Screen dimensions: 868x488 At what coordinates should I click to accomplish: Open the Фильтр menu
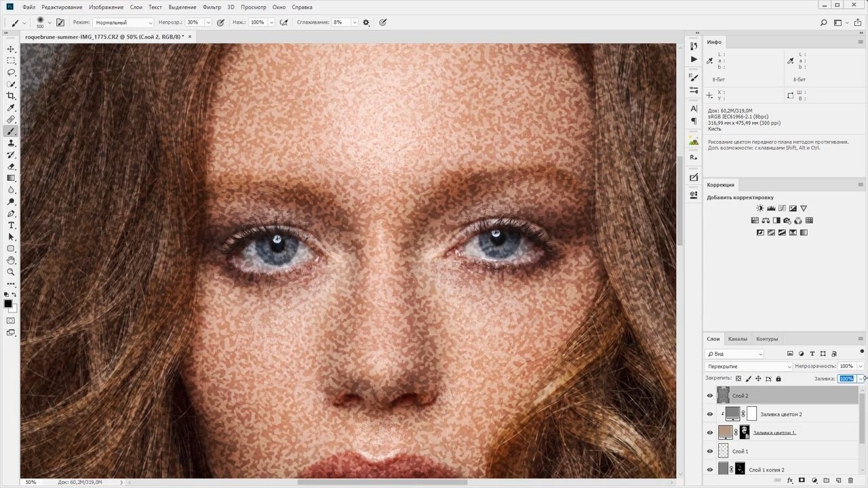(212, 7)
